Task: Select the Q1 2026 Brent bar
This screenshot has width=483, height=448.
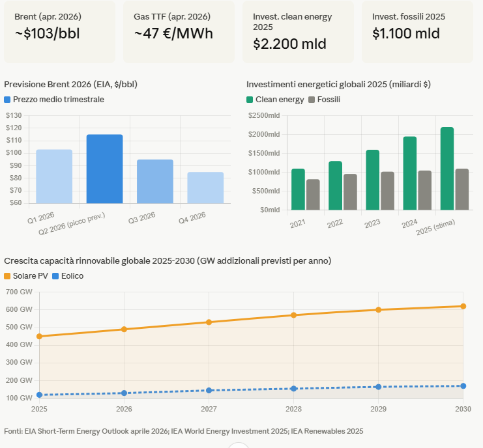Action: (x=54, y=176)
